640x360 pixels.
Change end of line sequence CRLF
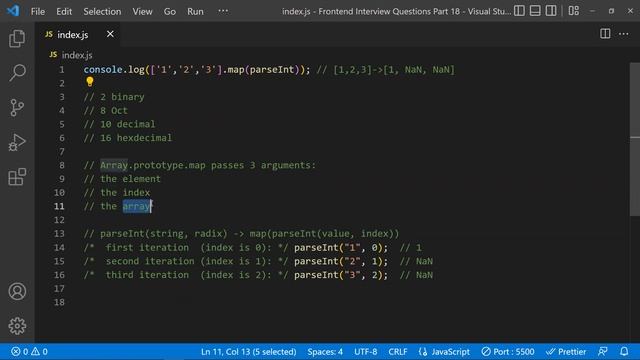point(398,351)
